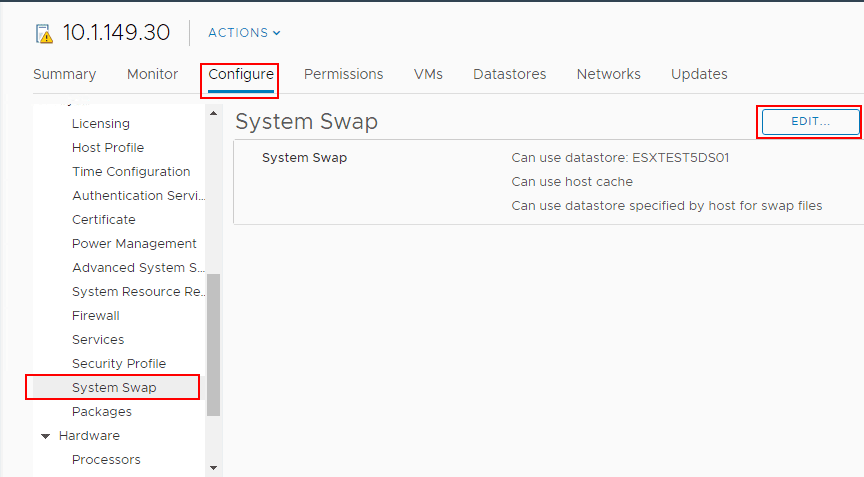
Task: Click the sidebar scroll up arrow
Action: click(213, 112)
